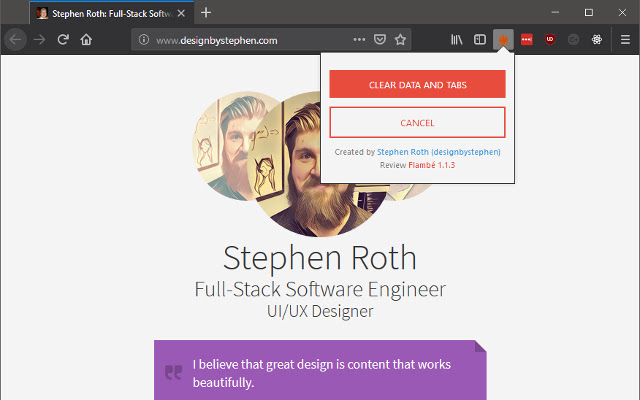Open the uBlock Origin shield icon
The height and width of the screenshot is (400, 640).
click(550, 40)
